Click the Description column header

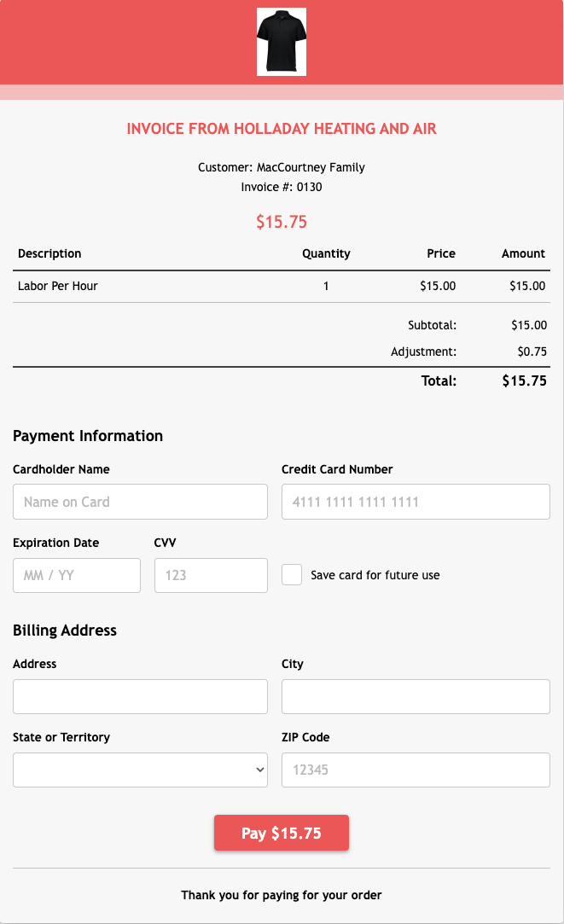pyautogui.click(x=49, y=253)
